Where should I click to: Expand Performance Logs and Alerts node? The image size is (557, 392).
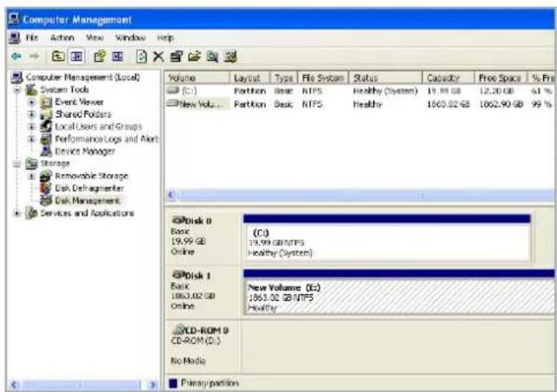[31, 139]
